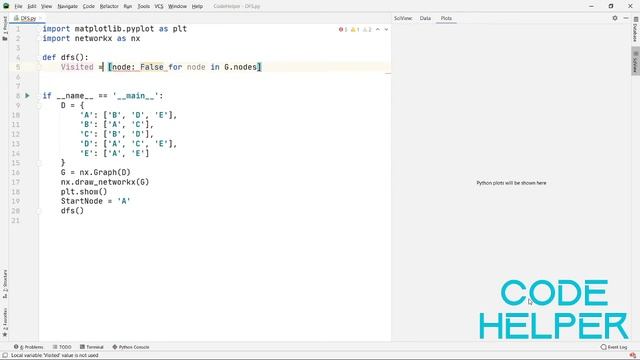This screenshot has height=360, width=640.
Task: Open the Database tool window
Action: click(636, 29)
